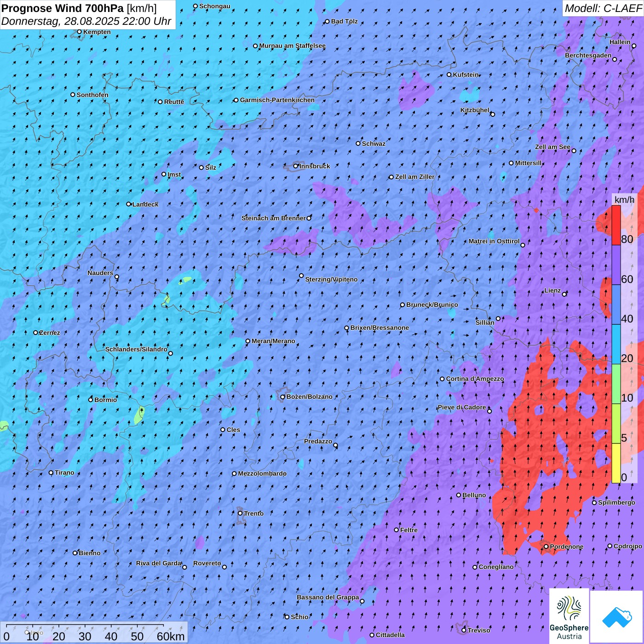This screenshot has height=644, width=644.
Task: Click the Spilimbergo city label
Action: coord(616,502)
